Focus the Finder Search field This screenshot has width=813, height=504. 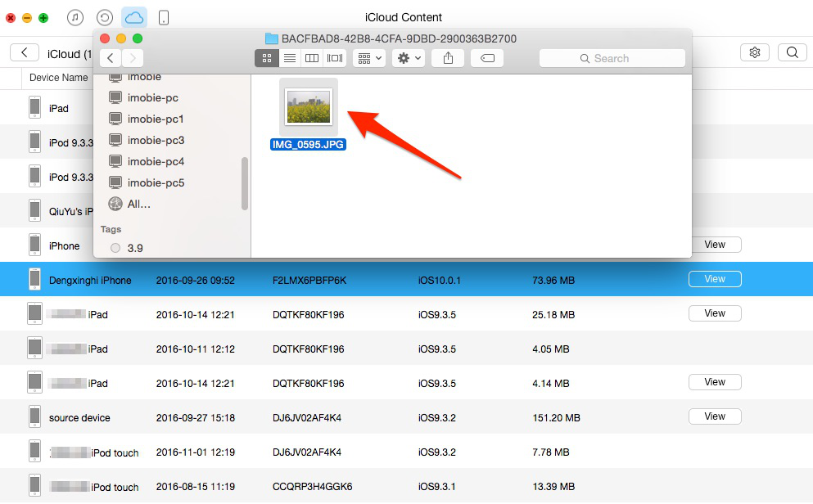(x=612, y=59)
